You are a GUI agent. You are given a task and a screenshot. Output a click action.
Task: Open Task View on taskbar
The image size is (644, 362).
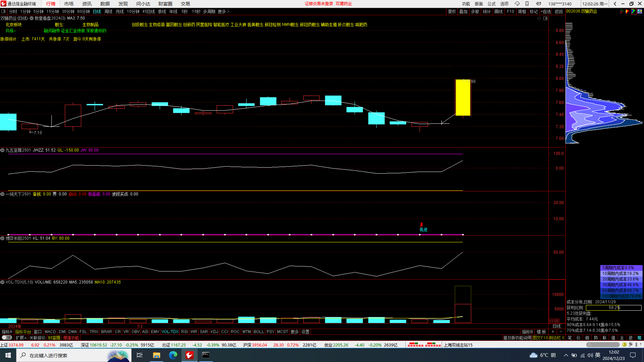point(140,355)
